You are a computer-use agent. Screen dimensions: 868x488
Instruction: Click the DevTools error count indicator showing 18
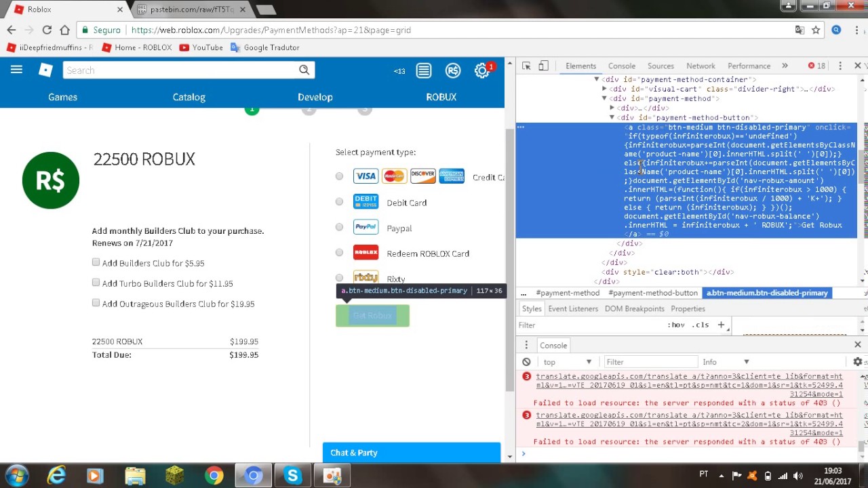tap(816, 66)
